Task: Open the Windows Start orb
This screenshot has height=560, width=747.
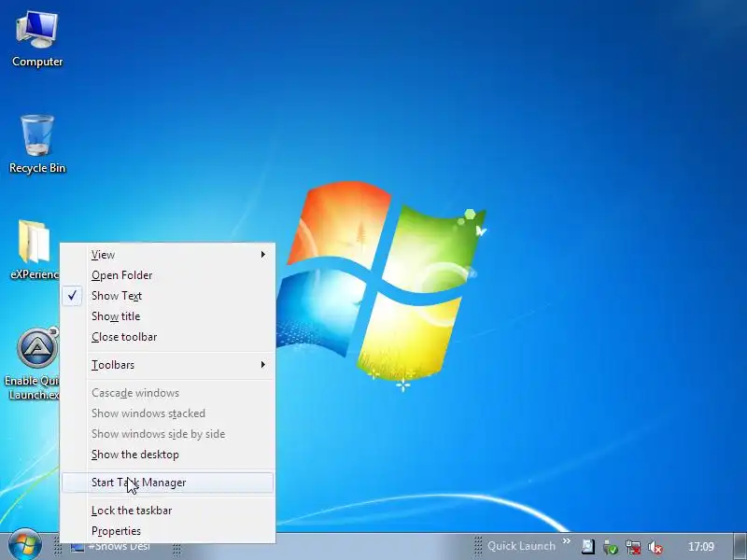Action: click(x=25, y=546)
